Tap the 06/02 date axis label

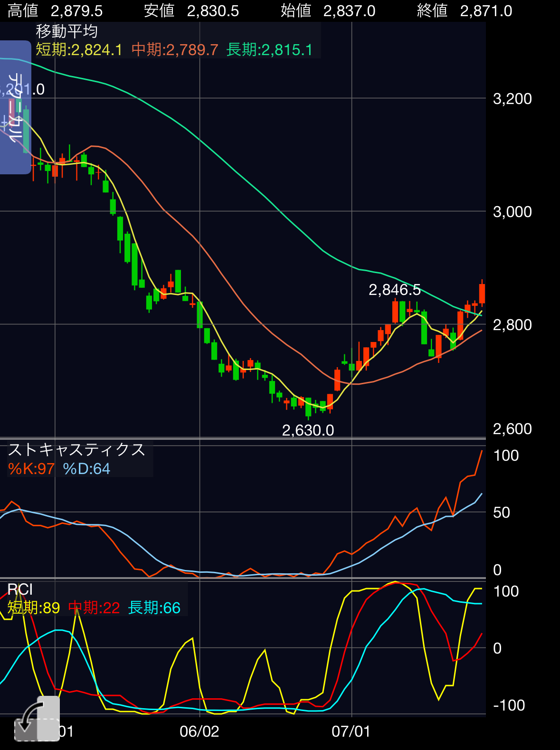pos(199,731)
